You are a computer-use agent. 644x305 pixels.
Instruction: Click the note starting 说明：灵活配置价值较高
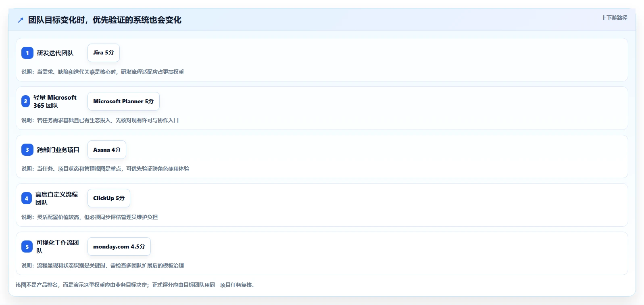[x=90, y=217]
